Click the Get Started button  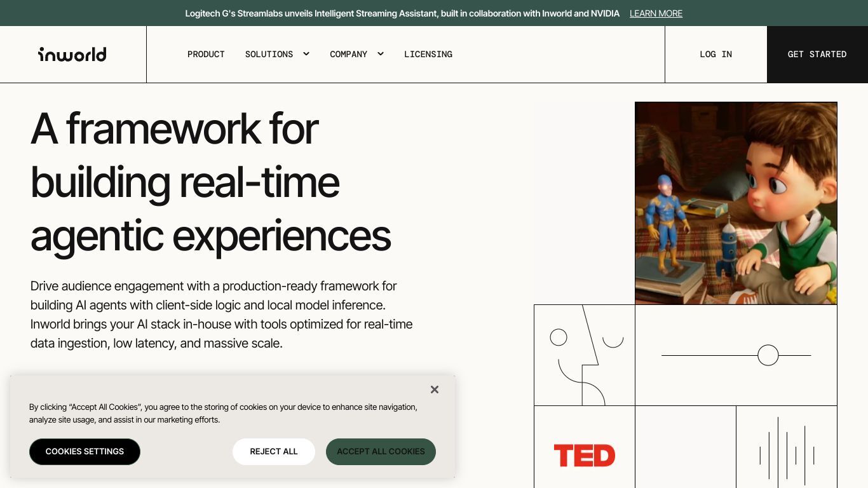click(817, 54)
